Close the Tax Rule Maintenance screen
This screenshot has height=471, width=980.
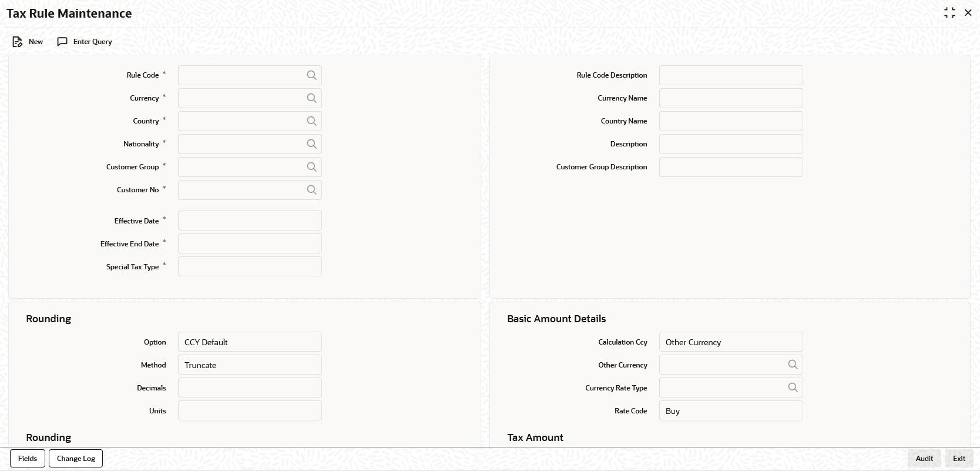click(968, 13)
